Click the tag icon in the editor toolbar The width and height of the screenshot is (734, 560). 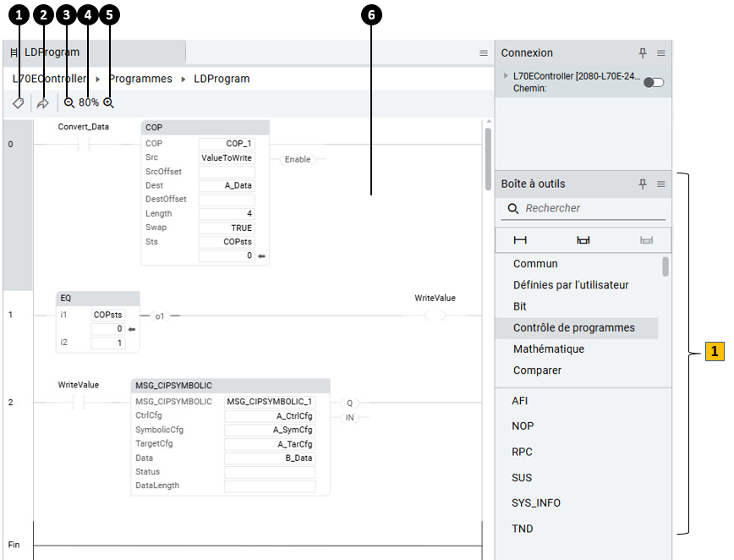click(19, 102)
